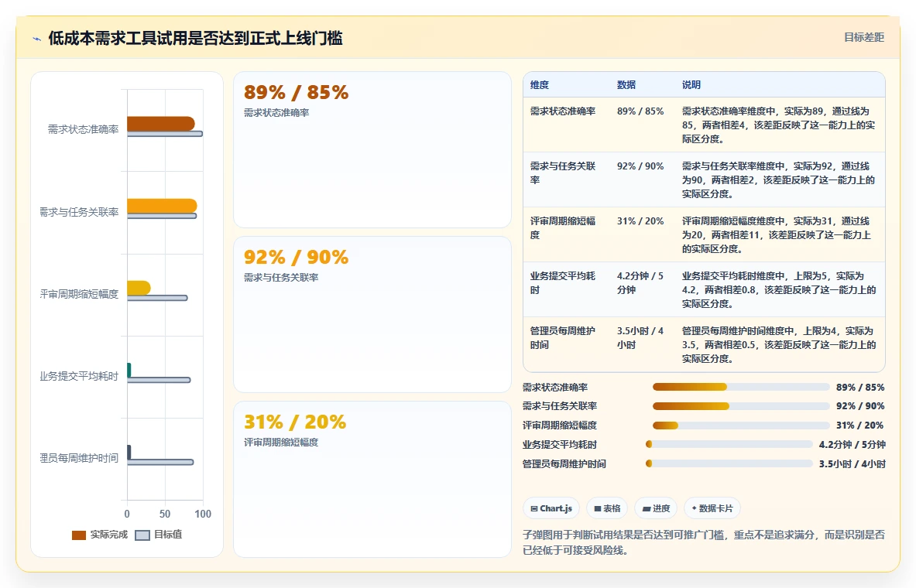Screen dimensions: 916x588
Task: Click the 进度 chip
Action: click(656, 508)
